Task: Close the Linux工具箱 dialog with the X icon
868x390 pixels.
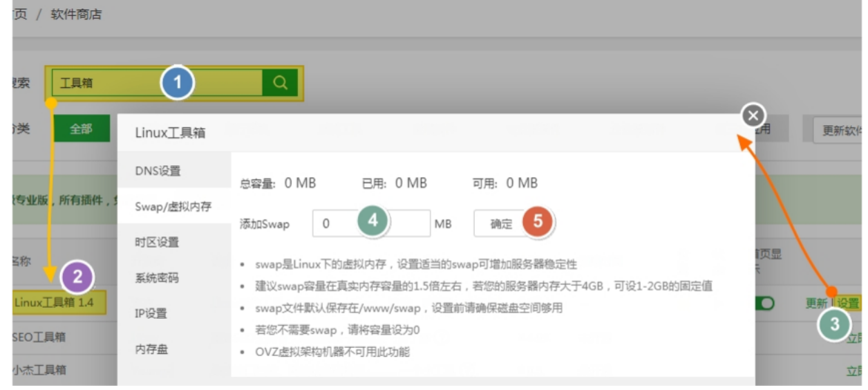Action: tap(753, 115)
